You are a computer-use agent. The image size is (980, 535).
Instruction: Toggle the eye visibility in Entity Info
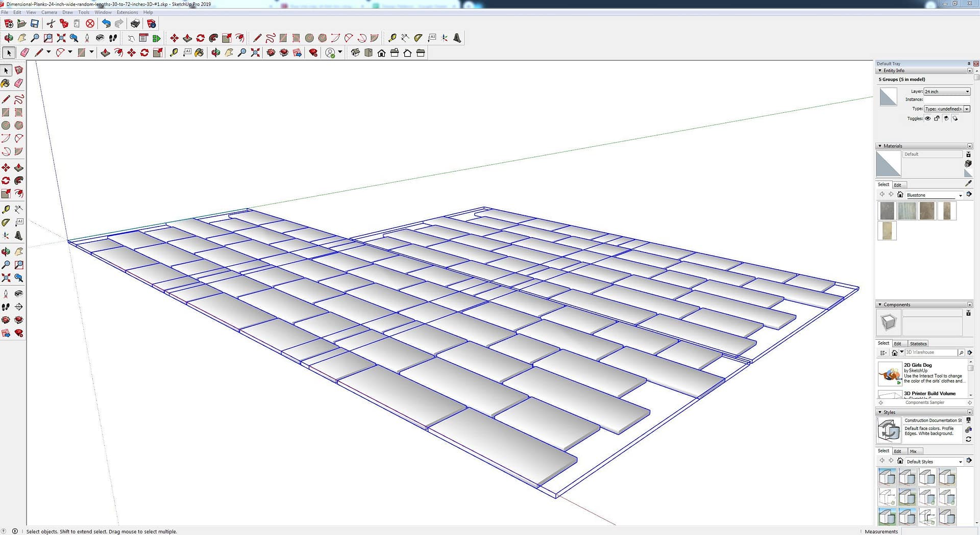tap(928, 118)
